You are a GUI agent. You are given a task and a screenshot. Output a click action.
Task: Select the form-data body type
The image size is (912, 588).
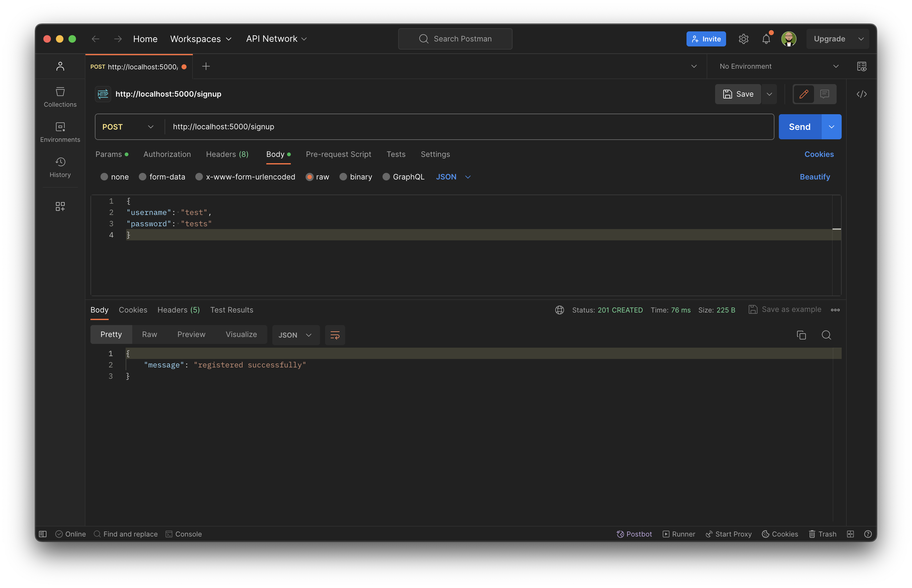click(x=143, y=177)
